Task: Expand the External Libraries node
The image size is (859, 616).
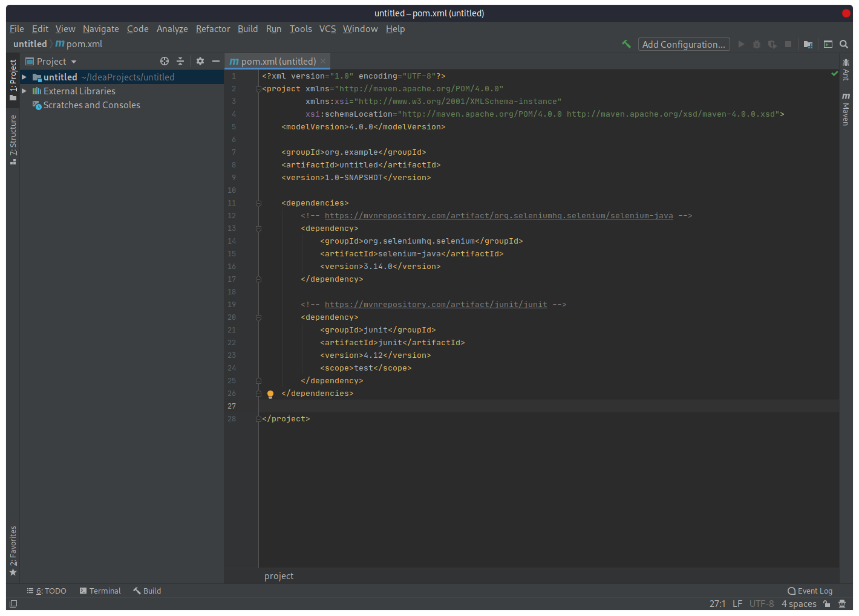Action: tap(24, 91)
